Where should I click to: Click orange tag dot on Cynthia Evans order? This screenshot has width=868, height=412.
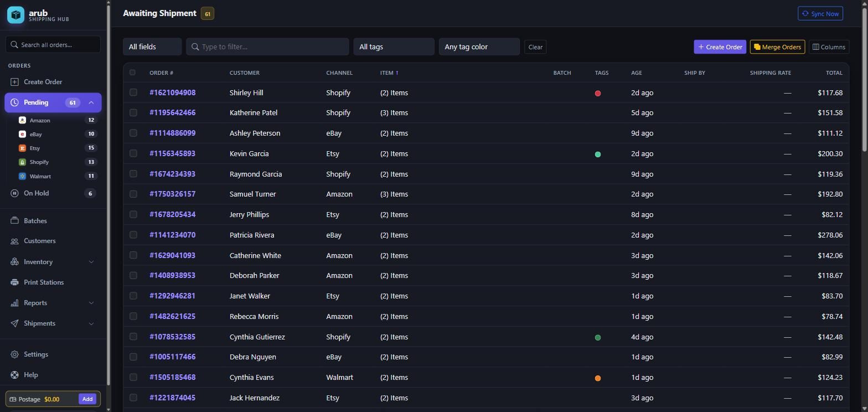click(598, 378)
